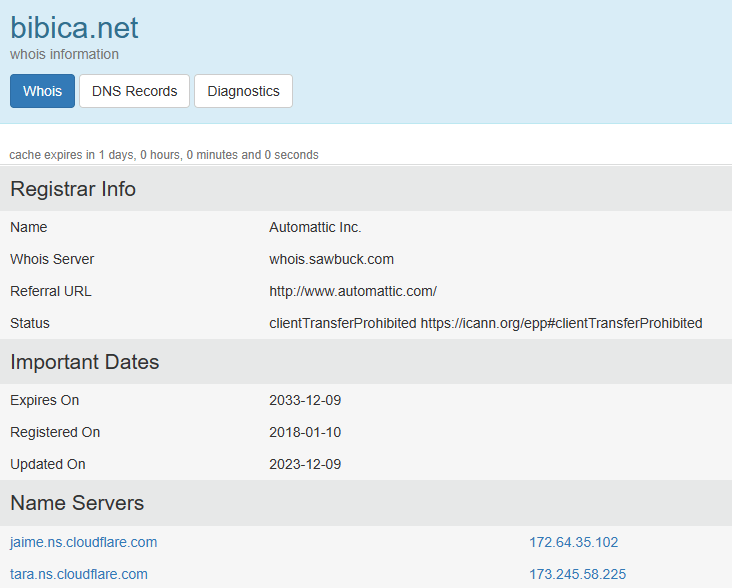Screen dimensions: 732x588
Task: Switch to the DNS Records tab
Action: 134,91
